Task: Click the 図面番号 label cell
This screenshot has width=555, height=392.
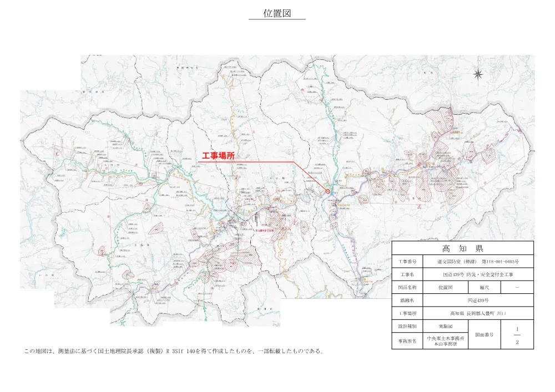Action: 485,335
